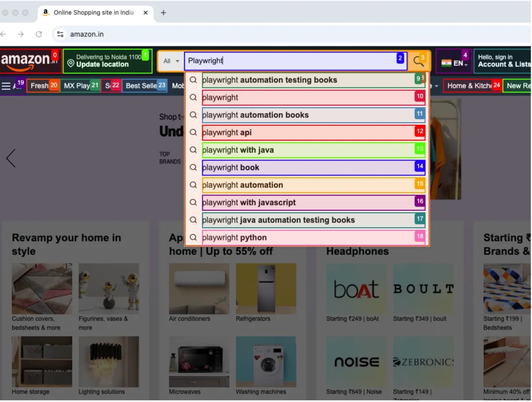The width and height of the screenshot is (532, 402).
Task: Click the previous carousel arrow
Action: click(x=11, y=158)
